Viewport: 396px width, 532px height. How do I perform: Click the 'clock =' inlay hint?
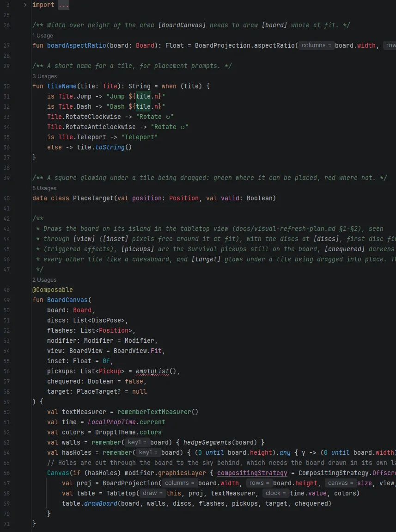coord(276,493)
